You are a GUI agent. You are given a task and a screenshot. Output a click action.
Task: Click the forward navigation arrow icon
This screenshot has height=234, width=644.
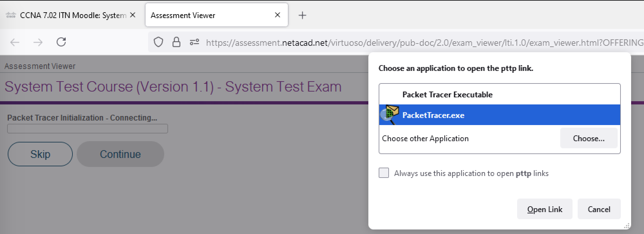tap(38, 42)
